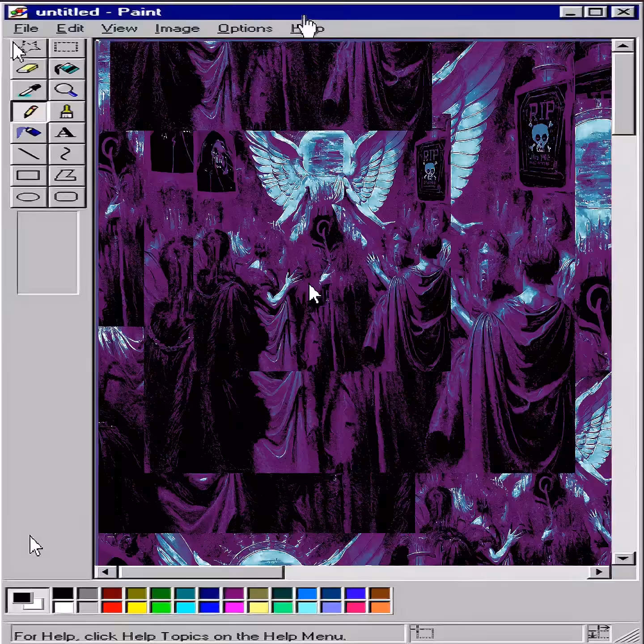Pick the Eraser tool
This screenshot has width=644, height=644.
tap(29, 69)
